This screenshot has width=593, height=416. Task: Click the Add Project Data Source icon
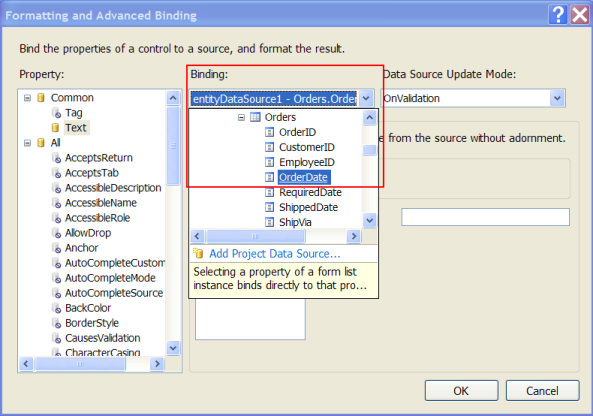point(198,253)
